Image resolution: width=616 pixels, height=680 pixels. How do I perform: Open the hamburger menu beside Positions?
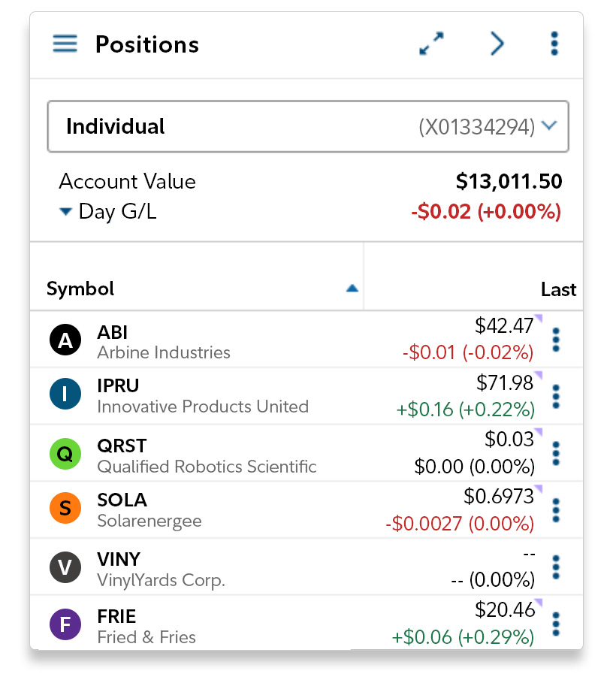pos(65,44)
